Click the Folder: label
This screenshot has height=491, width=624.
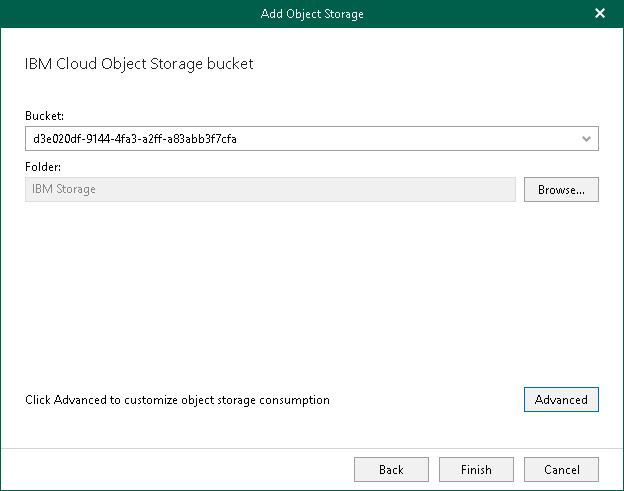(43, 167)
